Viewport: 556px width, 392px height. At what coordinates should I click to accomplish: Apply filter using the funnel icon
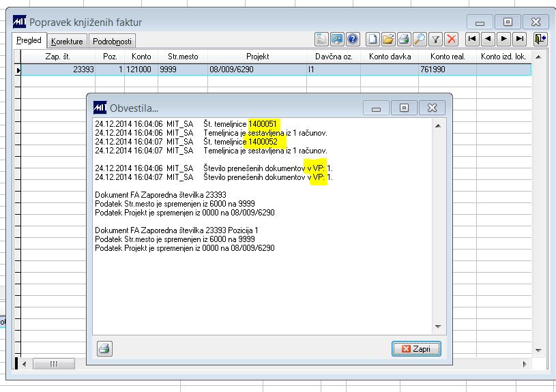click(x=435, y=39)
